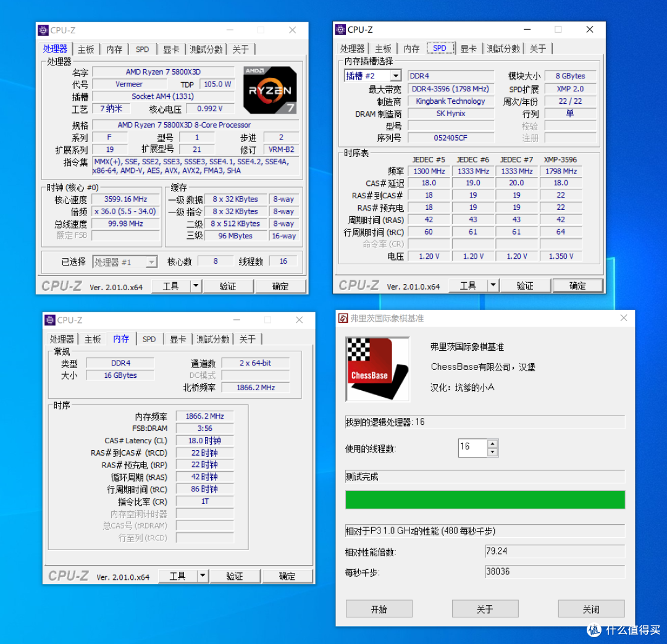Viewport: 667px width, 644px height.
Task: Click the Kingbank Technology manufacturer field
Action: click(x=451, y=101)
